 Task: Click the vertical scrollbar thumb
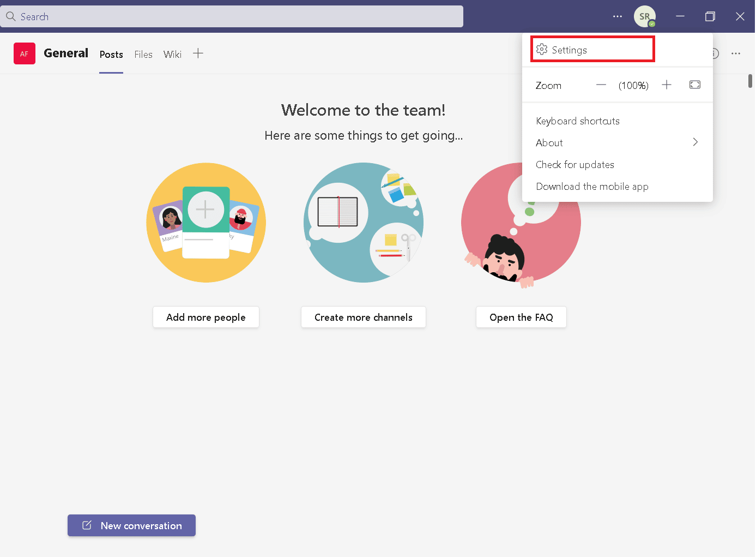tap(751, 81)
